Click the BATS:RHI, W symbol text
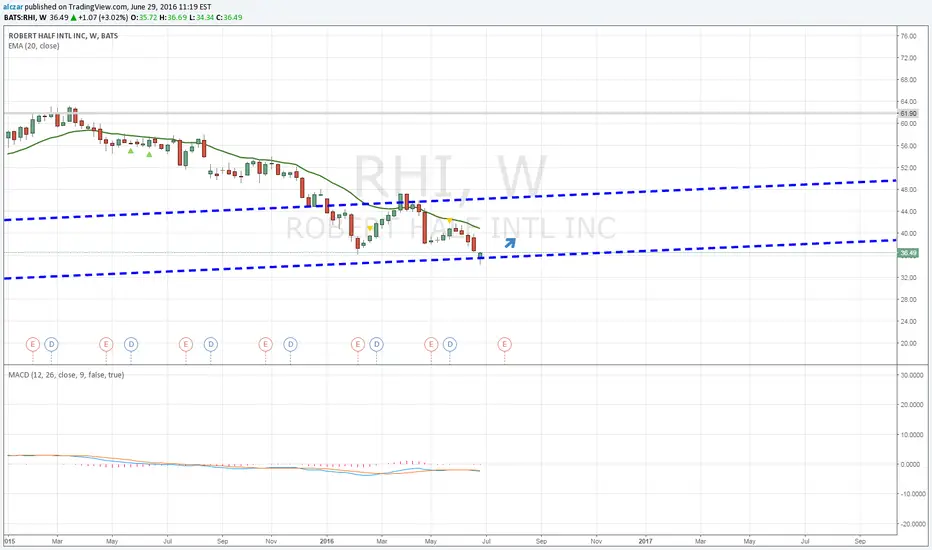932x550 pixels. (x=26, y=17)
